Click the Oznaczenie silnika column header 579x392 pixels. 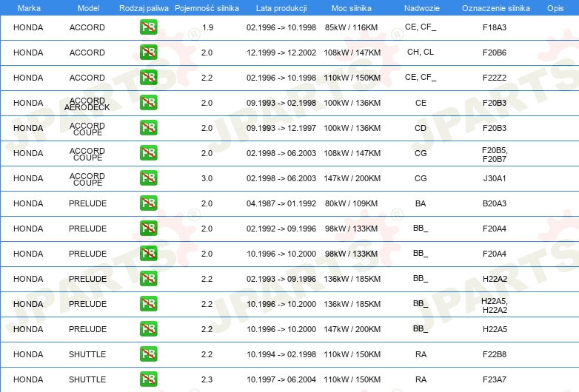click(x=495, y=8)
